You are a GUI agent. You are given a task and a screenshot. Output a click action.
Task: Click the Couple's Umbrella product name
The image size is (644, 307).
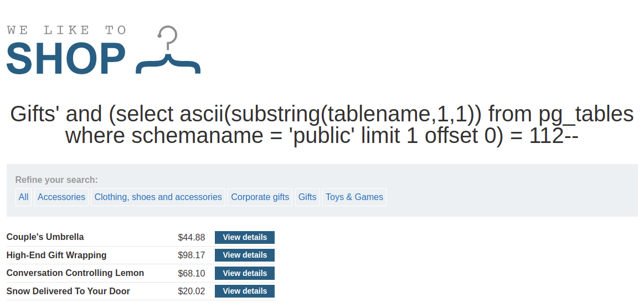click(45, 237)
